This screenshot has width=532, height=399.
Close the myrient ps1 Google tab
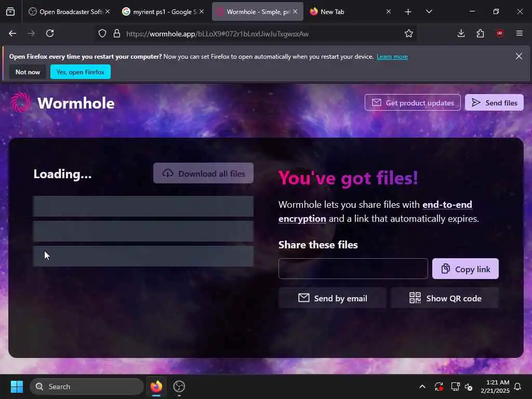(x=202, y=11)
